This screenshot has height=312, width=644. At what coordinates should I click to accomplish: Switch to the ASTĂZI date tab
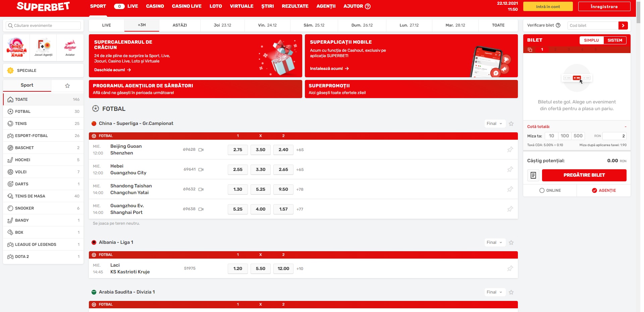point(180,25)
